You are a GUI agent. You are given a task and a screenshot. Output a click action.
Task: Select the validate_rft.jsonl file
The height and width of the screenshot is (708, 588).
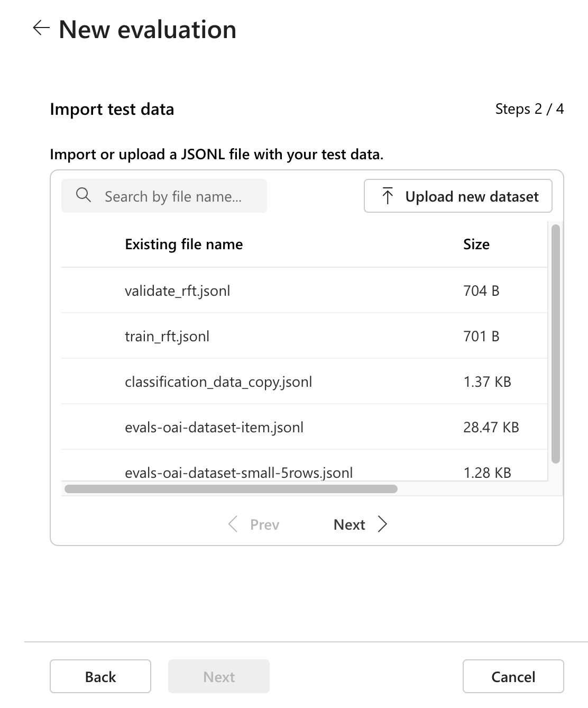tap(178, 291)
